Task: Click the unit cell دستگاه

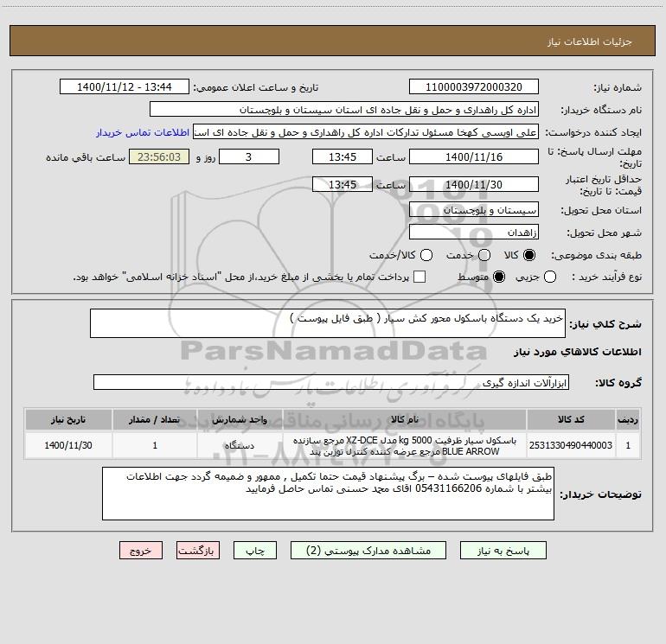Action: (240, 445)
